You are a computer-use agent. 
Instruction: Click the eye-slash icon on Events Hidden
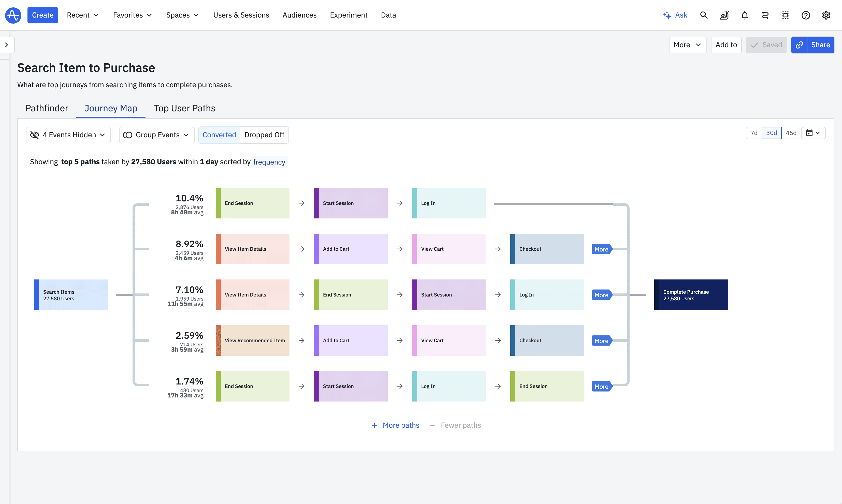click(35, 135)
